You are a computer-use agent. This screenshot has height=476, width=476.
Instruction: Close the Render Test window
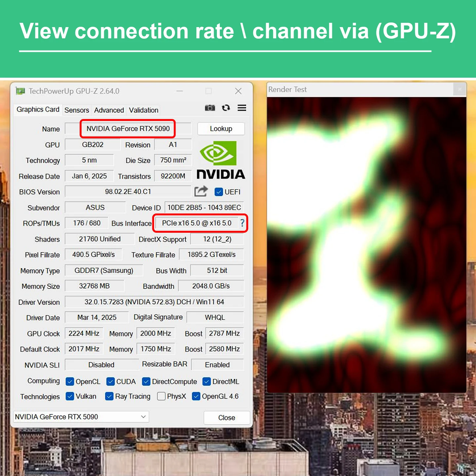(459, 89)
